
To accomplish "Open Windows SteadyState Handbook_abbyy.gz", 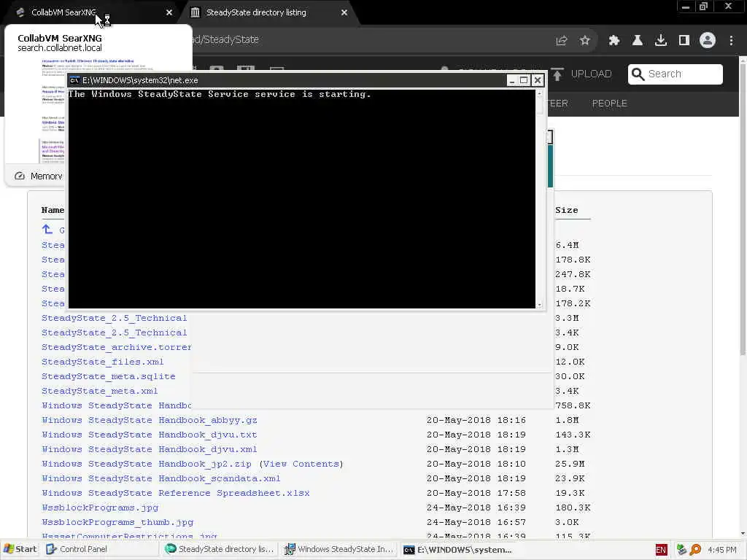I will click(x=149, y=420).
